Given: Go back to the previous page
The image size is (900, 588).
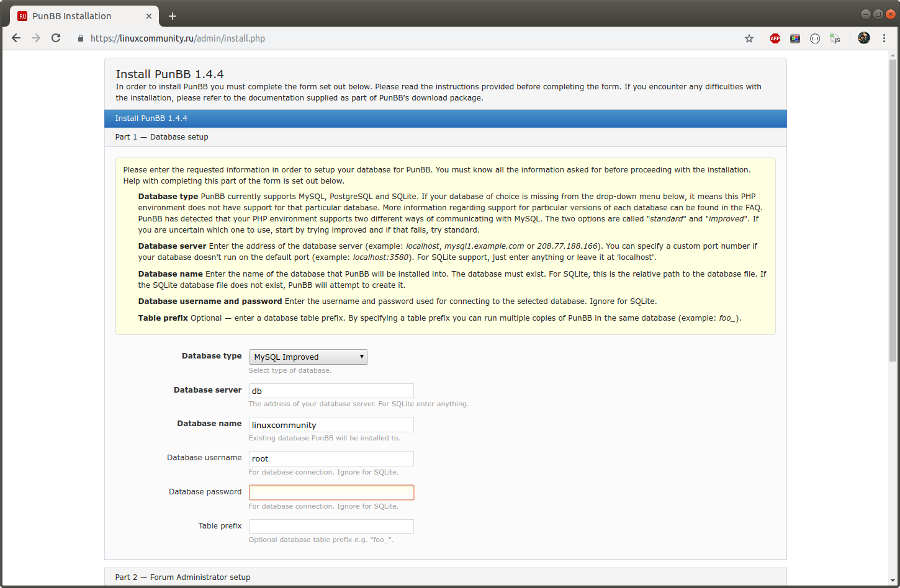Looking at the screenshot, I should (x=16, y=38).
